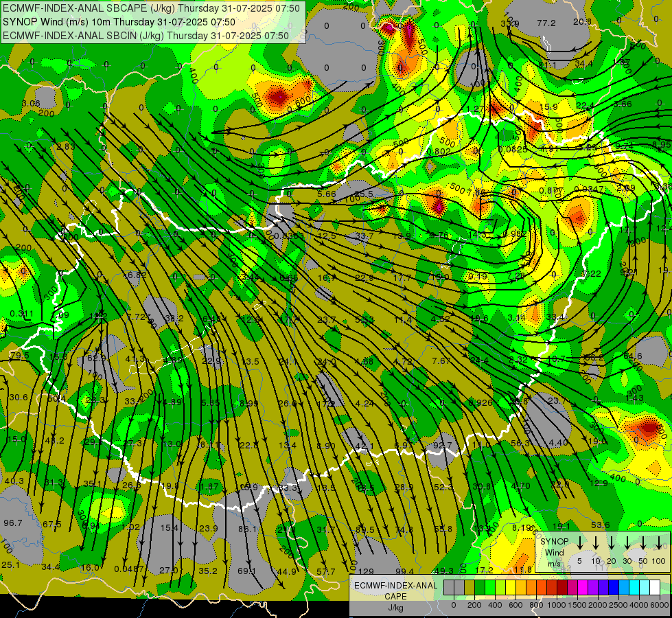This screenshot has width=672, height=618.
Task: Click the SYNOP Wind m/s legend label
Action: click(555, 552)
